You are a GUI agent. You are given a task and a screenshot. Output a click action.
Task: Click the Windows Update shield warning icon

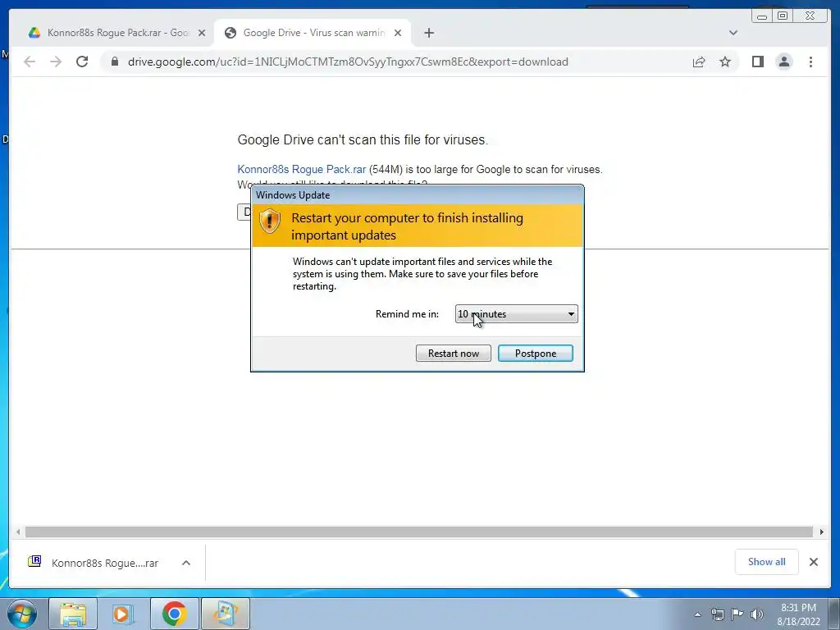(269, 220)
